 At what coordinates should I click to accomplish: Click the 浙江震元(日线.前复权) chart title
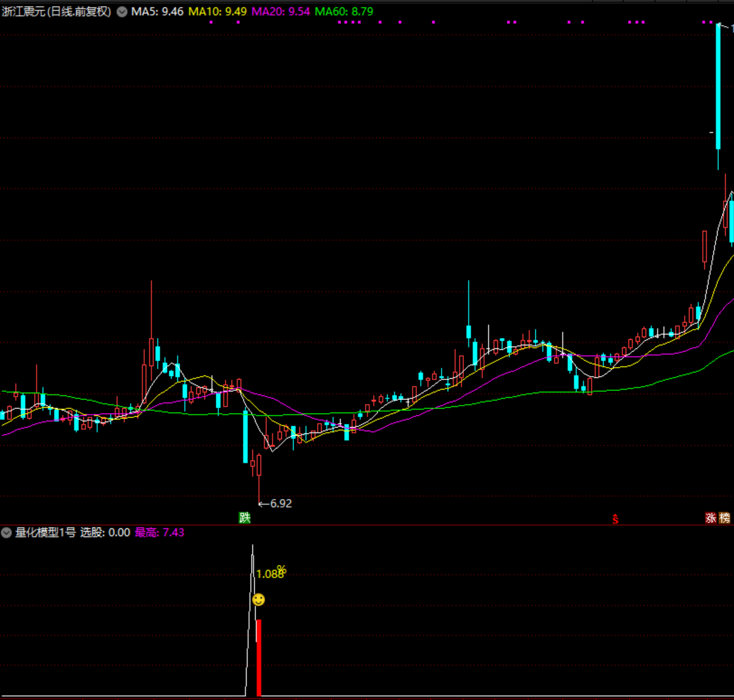pos(57,11)
